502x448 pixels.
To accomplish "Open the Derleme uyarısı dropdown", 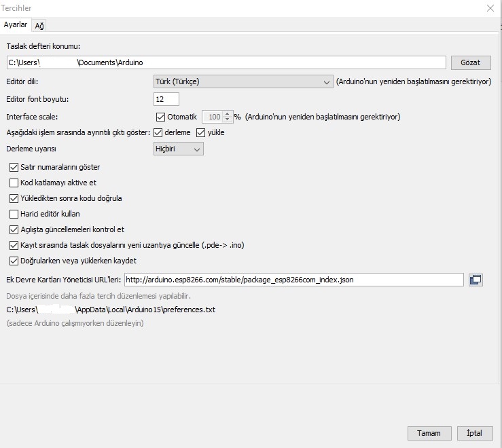I will 179,149.
